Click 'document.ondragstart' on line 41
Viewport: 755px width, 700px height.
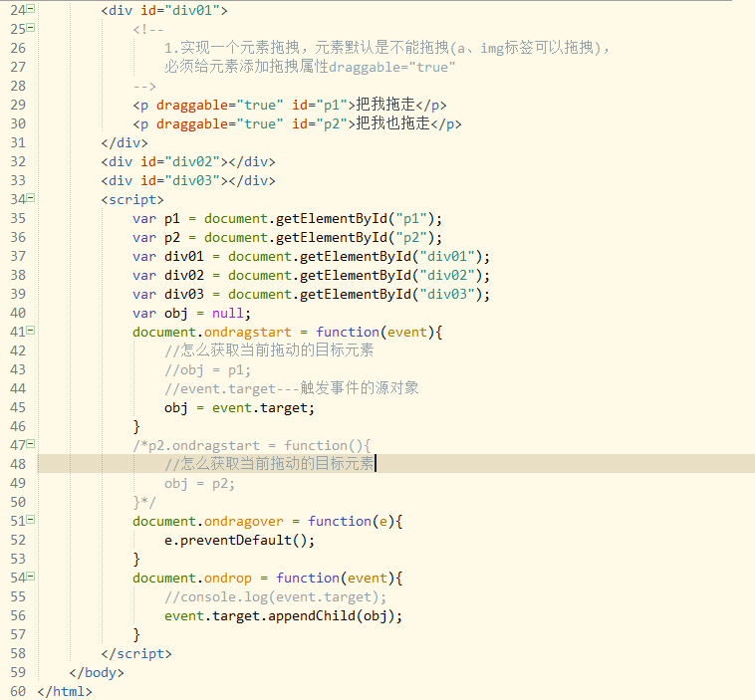point(212,333)
